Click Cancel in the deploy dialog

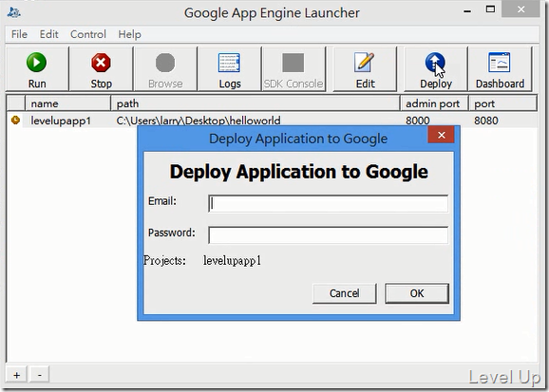point(345,293)
